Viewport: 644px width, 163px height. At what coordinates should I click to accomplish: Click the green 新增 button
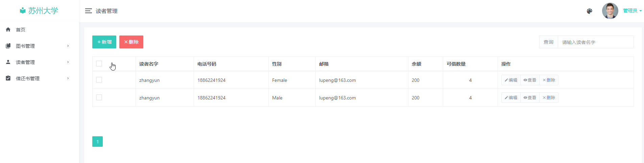(104, 42)
